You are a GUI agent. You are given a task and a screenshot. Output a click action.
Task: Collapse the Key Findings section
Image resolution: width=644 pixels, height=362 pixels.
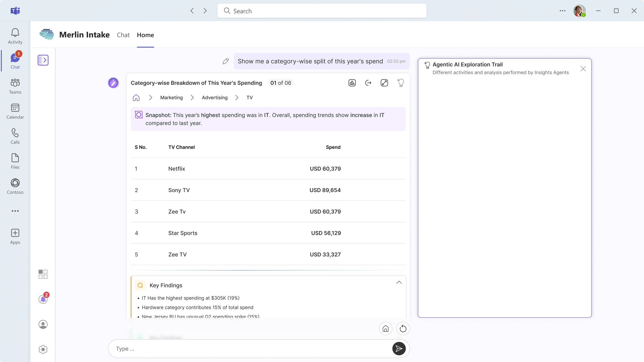(x=399, y=283)
